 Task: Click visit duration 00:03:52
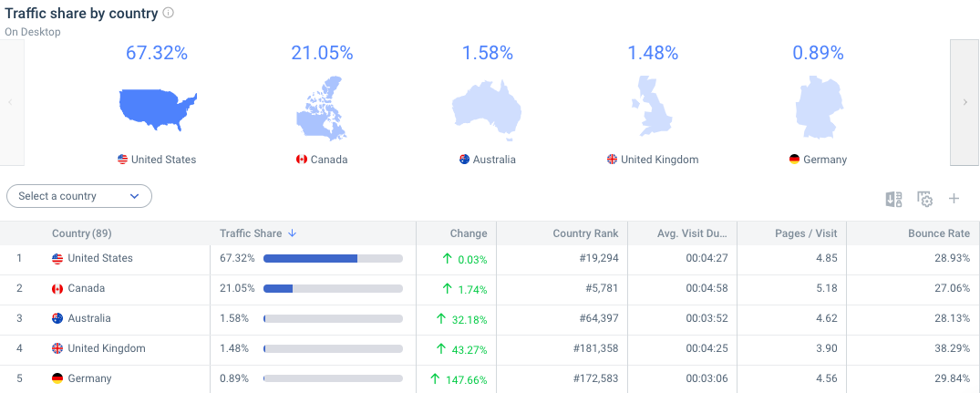pyautogui.click(x=707, y=318)
